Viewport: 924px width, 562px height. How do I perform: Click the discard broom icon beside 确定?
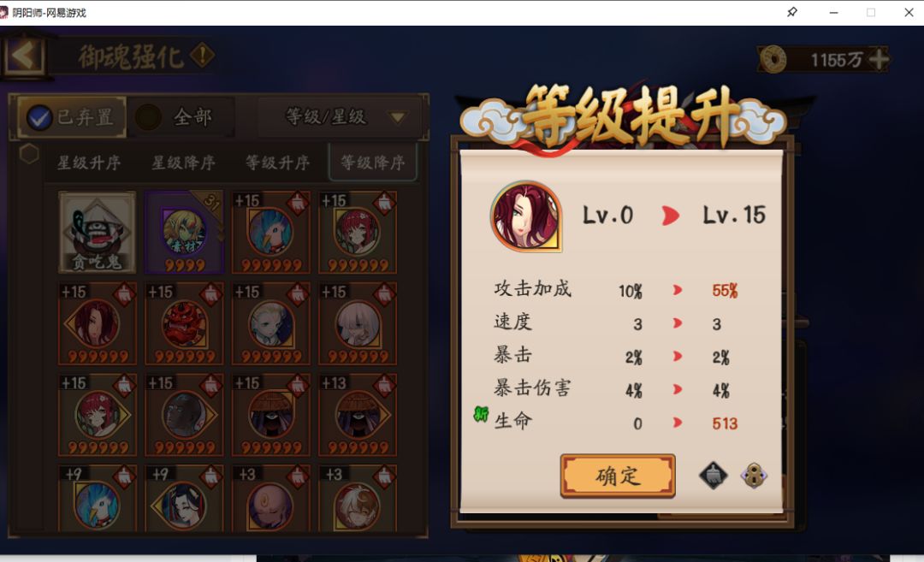pos(713,476)
